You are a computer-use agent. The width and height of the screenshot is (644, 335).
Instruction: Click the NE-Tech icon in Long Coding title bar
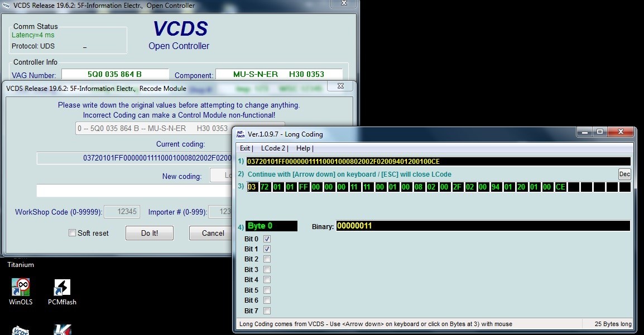(x=241, y=134)
